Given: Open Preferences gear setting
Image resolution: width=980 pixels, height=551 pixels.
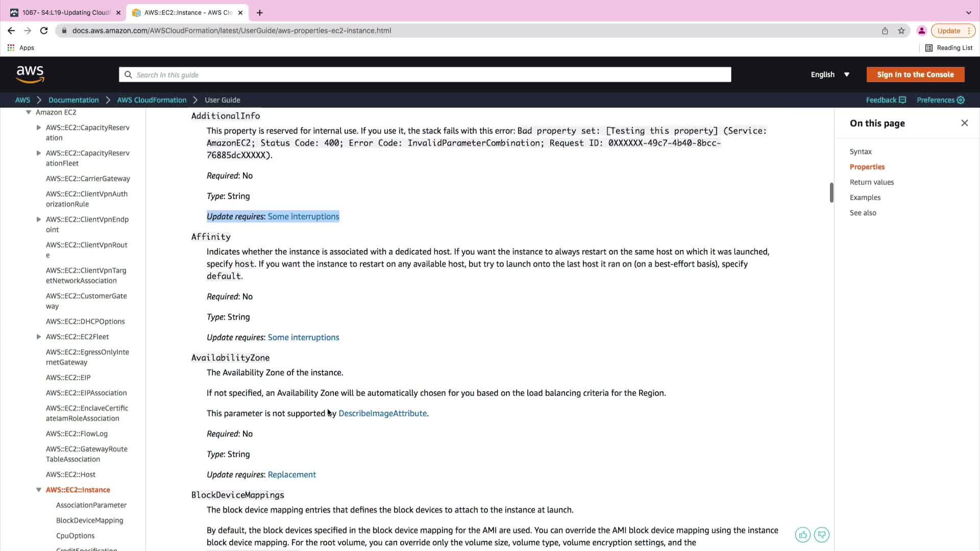Looking at the screenshot, I should click(x=961, y=100).
